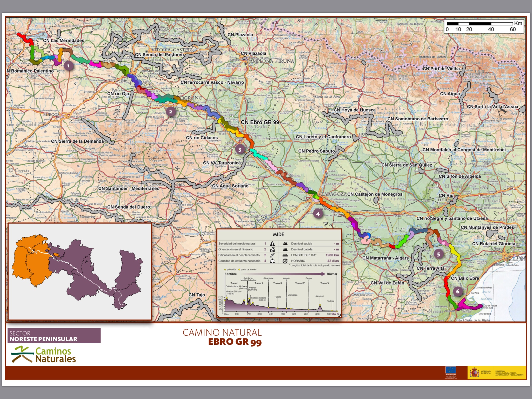Click the Caminos Naturales logo

click(x=44, y=355)
